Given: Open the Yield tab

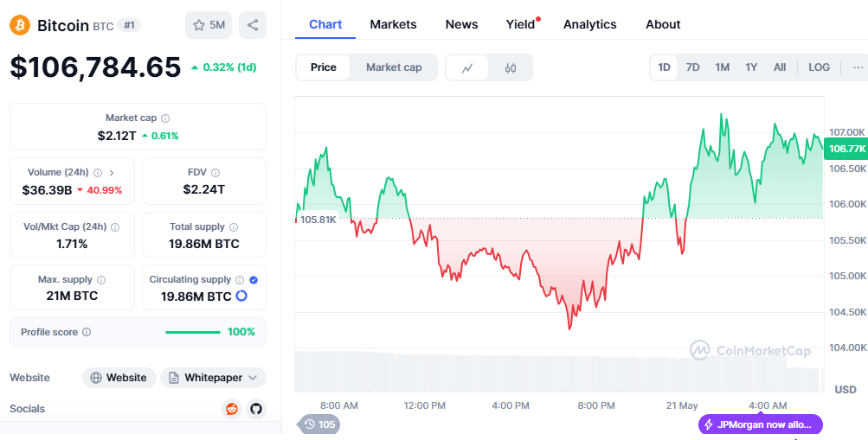Looking at the screenshot, I should 521,24.
